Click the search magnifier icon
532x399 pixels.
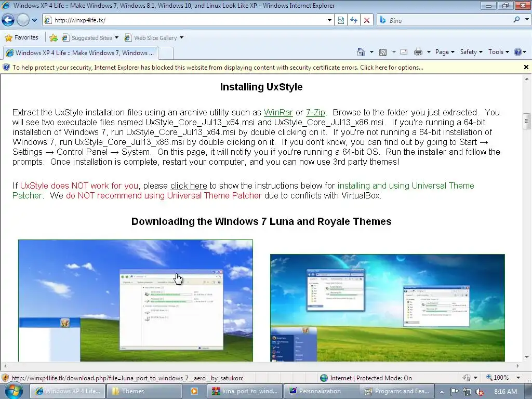point(516,20)
